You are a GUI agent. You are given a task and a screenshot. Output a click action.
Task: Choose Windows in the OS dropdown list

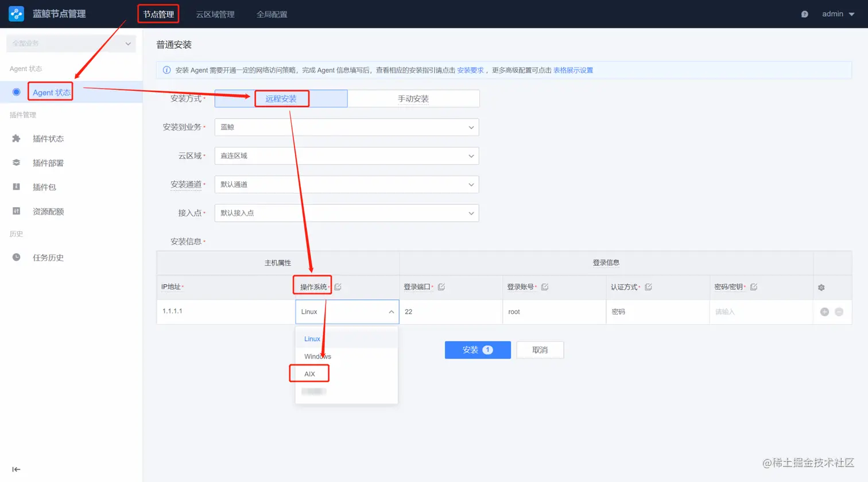pos(346,356)
